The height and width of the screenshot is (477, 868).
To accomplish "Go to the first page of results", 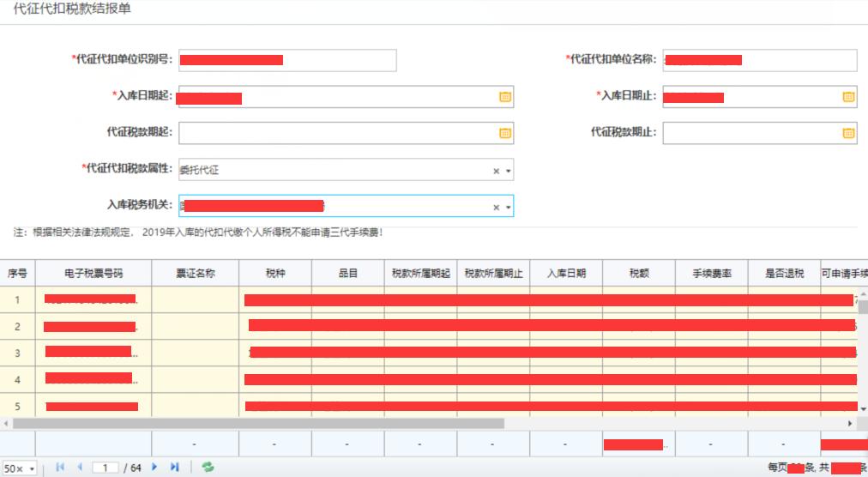I will 60,468.
